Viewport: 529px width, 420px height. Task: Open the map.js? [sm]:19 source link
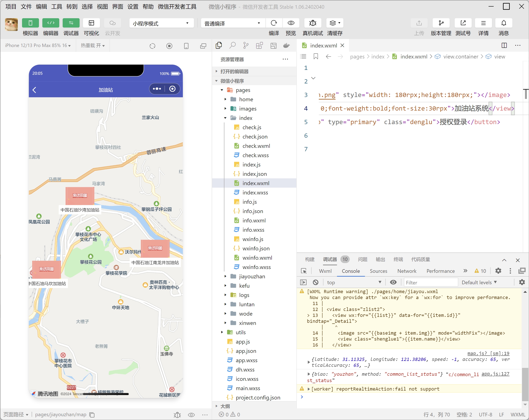click(x=488, y=353)
